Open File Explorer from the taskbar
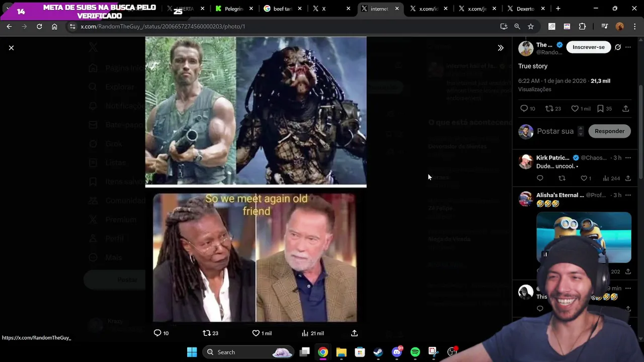The width and height of the screenshot is (644, 362). tap(341, 352)
